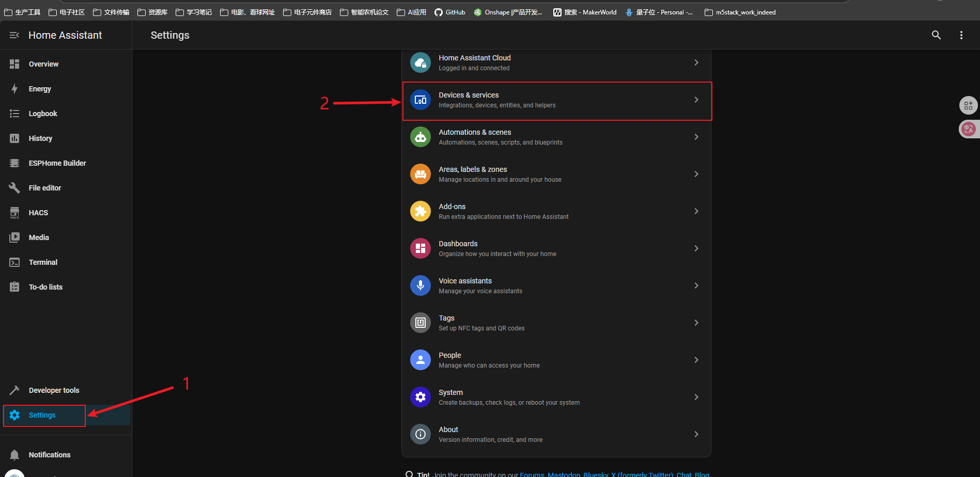Click the Add-ons puzzle piece icon
980x477 pixels.
pos(421,211)
